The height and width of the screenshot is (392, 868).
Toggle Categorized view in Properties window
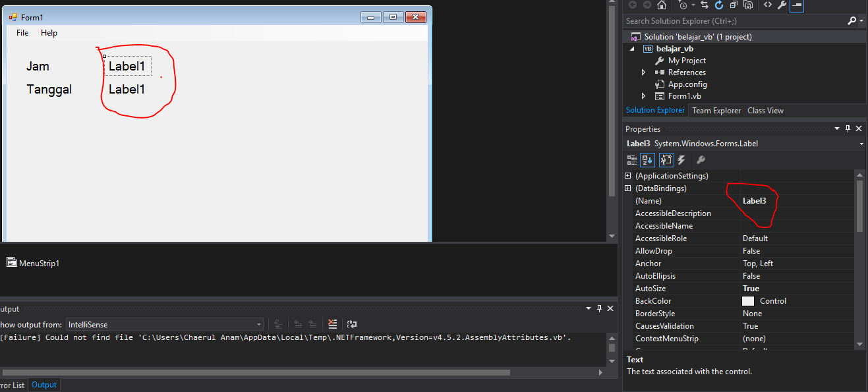(632, 159)
